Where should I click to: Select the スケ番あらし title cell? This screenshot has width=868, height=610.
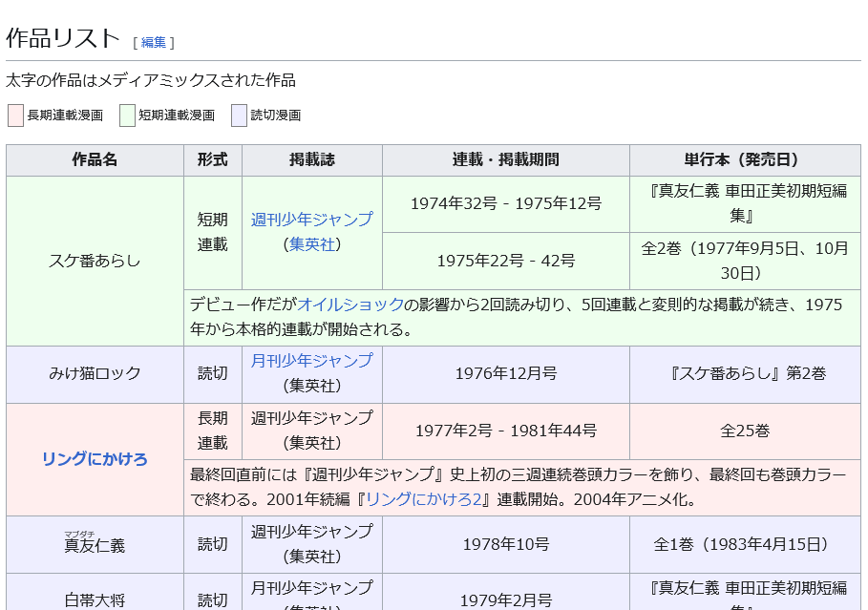pyautogui.click(x=95, y=261)
